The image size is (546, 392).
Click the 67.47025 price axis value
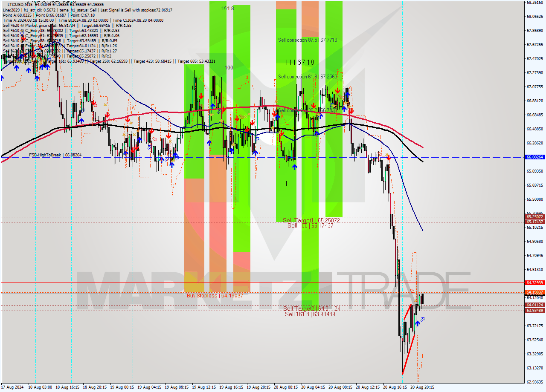[535, 58]
